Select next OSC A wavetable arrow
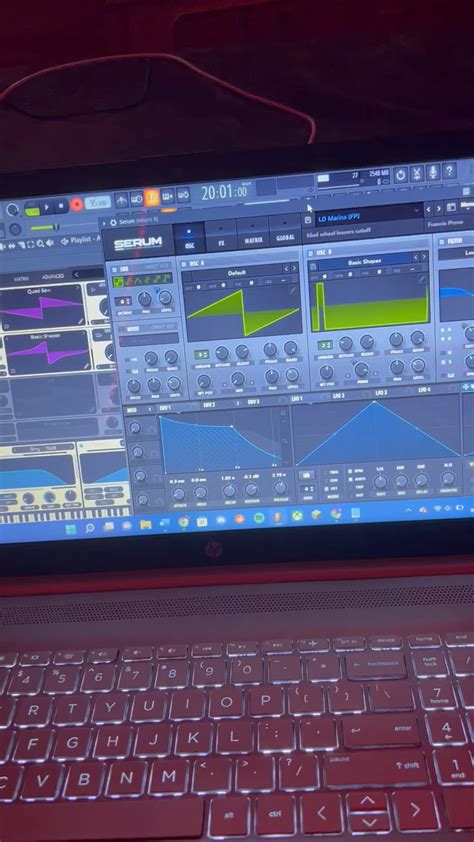The image size is (474, 842). click(295, 269)
